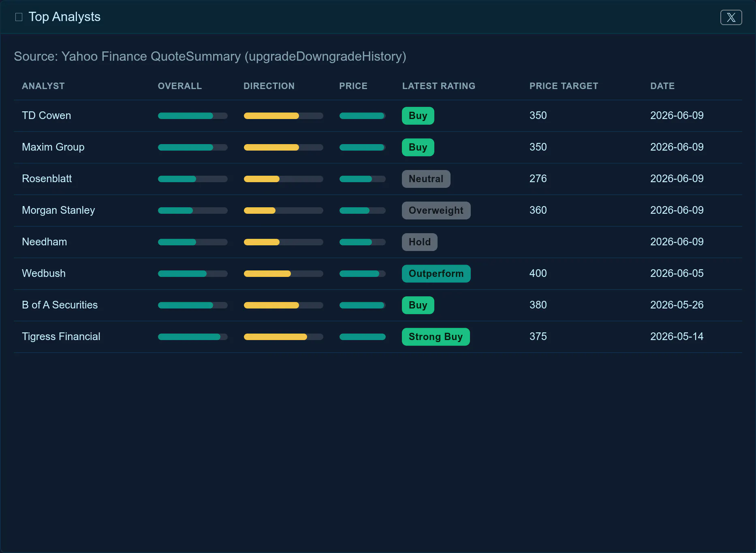
Task: Select the date 2026-05-26
Action: click(677, 305)
